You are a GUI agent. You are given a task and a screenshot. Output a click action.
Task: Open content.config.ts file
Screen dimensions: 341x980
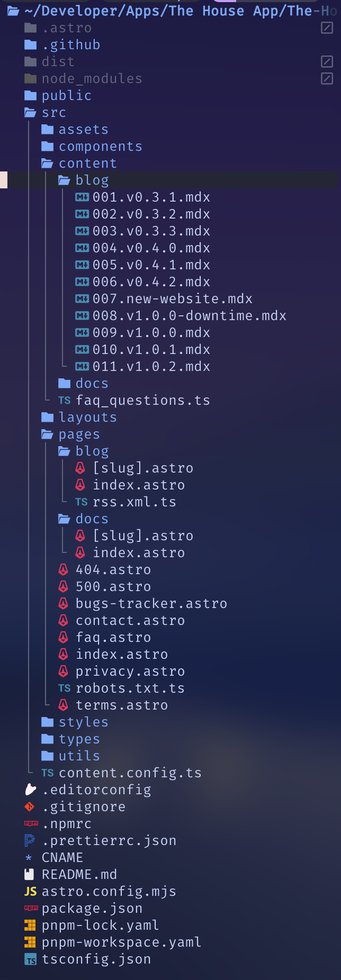(x=130, y=773)
